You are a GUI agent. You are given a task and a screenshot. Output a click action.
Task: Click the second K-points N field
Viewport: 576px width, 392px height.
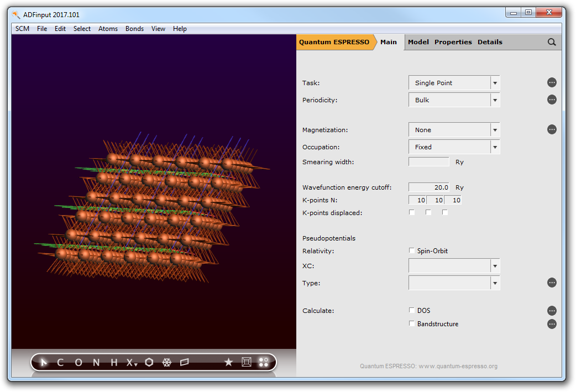point(435,200)
